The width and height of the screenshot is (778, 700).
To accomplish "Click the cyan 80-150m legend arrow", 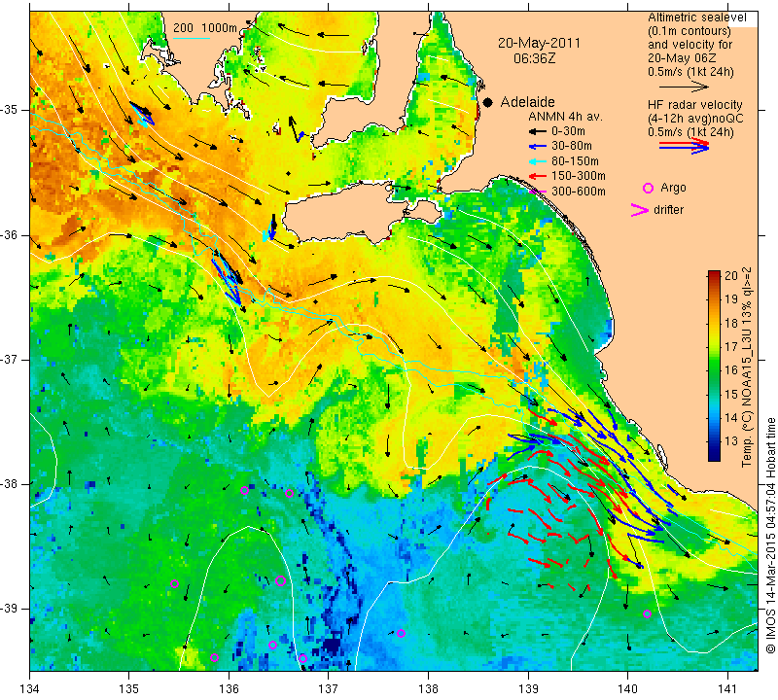I will coord(537,161).
